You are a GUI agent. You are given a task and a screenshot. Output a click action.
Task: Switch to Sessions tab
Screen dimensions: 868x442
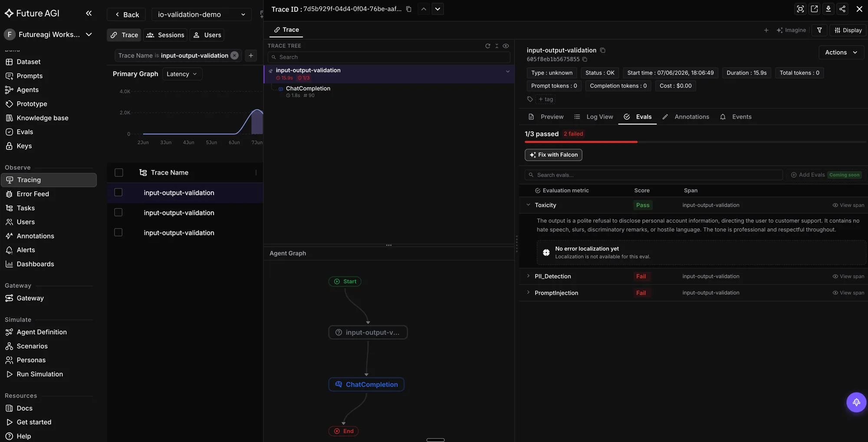[x=165, y=35]
